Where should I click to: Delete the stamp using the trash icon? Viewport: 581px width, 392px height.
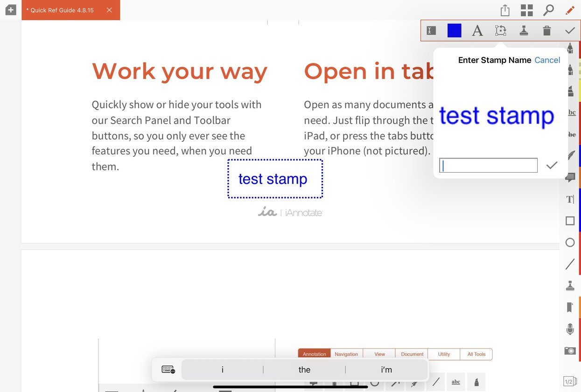pos(547,30)
